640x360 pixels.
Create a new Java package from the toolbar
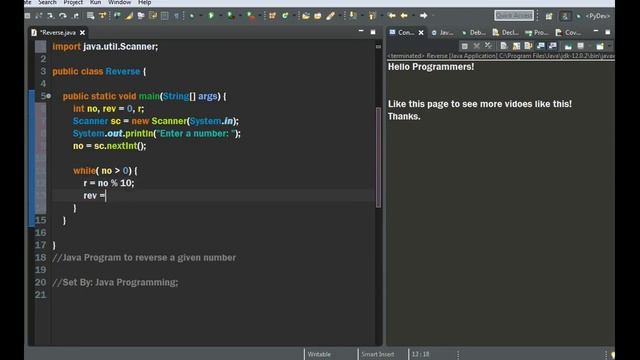pyautogui.click(x=272, y=16)
